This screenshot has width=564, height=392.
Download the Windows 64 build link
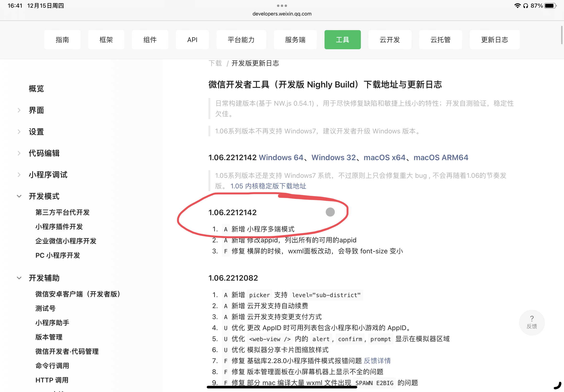point(281,158)
